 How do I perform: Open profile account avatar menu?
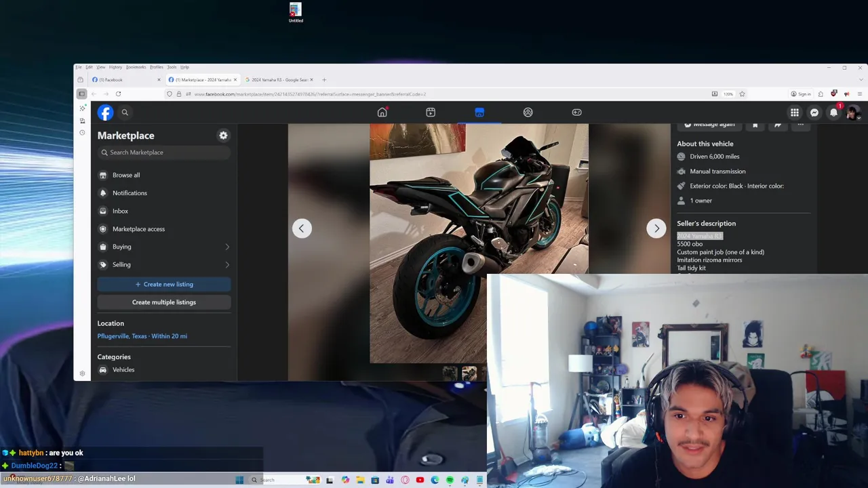[x=853, y=113]
